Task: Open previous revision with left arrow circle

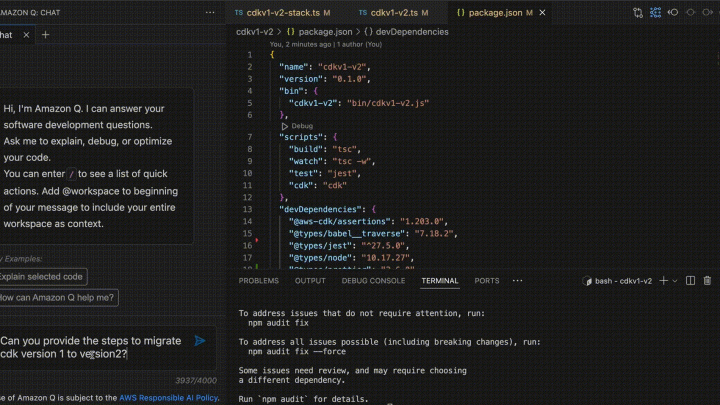Action: (673, 12)
